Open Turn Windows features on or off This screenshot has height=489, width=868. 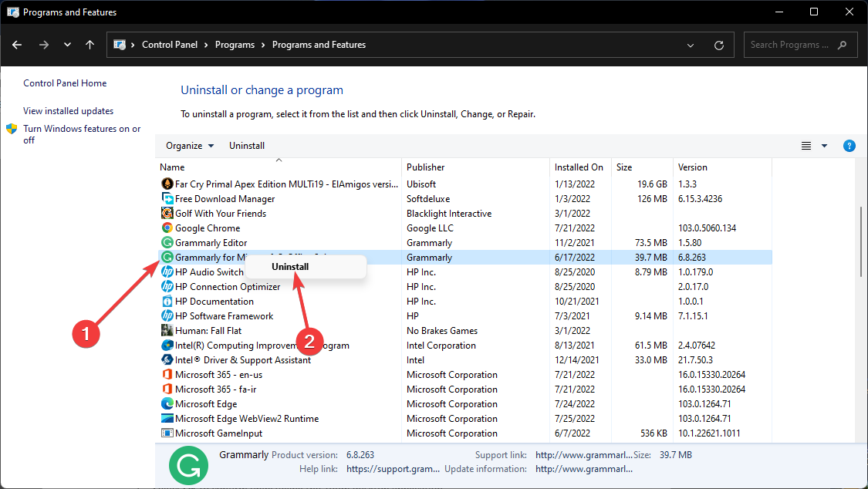click(82, 134)
